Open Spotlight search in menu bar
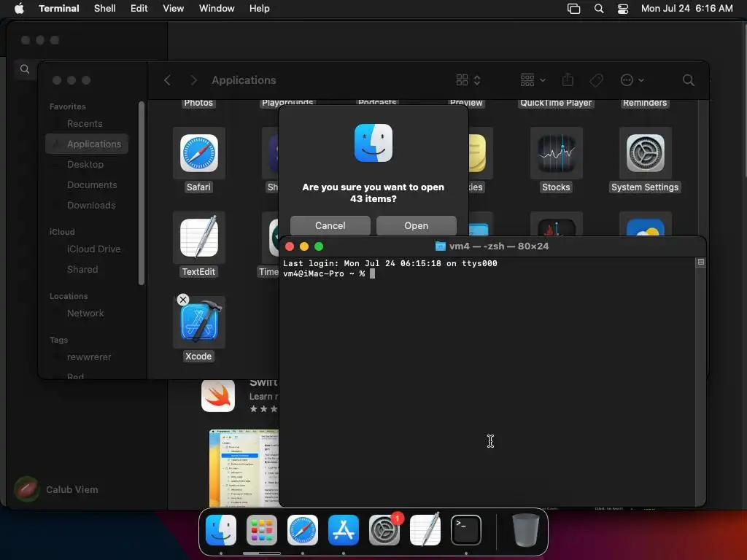 pyautogui.click(x=599, y=9)
